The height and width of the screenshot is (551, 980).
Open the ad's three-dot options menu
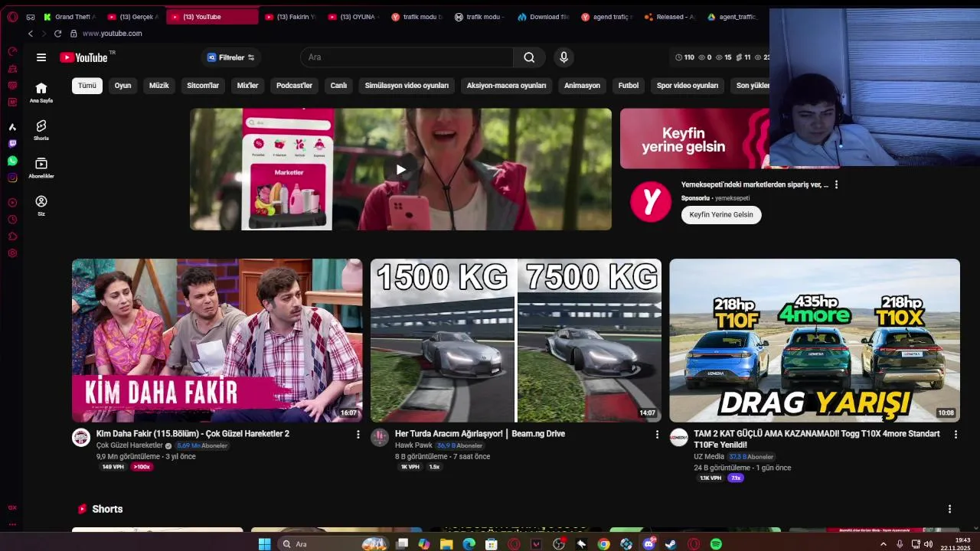(836, 184)
